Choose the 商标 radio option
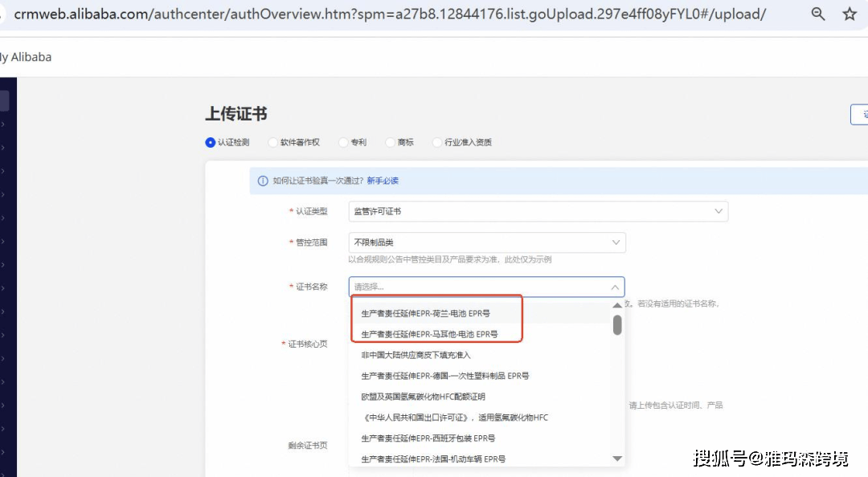Image resolution: width=868 pixels, height=477 pixels. pos(391,142)
